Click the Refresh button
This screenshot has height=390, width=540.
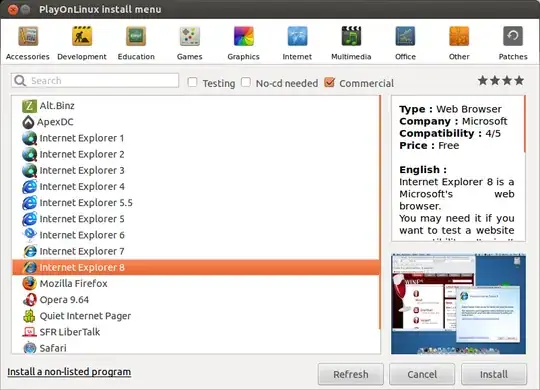(x=351, y=374)
